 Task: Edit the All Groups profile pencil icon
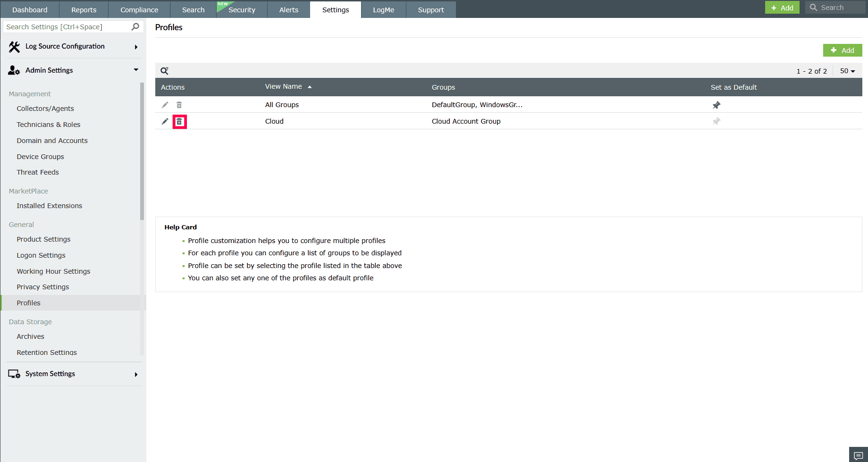tap(165, 105)
